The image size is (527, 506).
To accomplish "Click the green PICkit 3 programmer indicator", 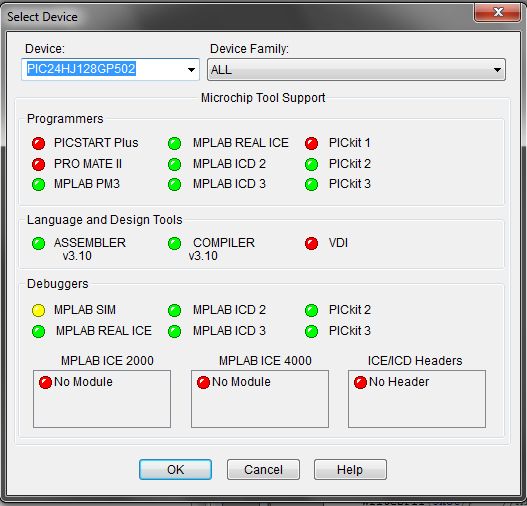I will click(312, 184).
